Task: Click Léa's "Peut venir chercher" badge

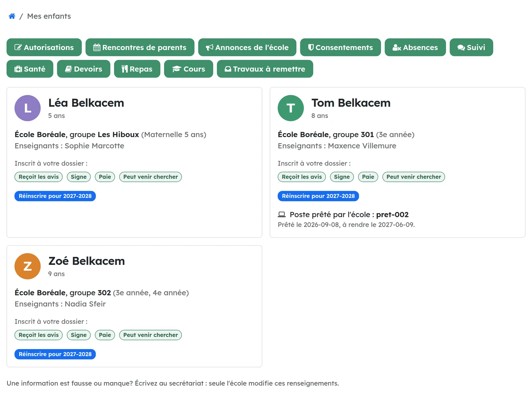Action: (150, 177)
